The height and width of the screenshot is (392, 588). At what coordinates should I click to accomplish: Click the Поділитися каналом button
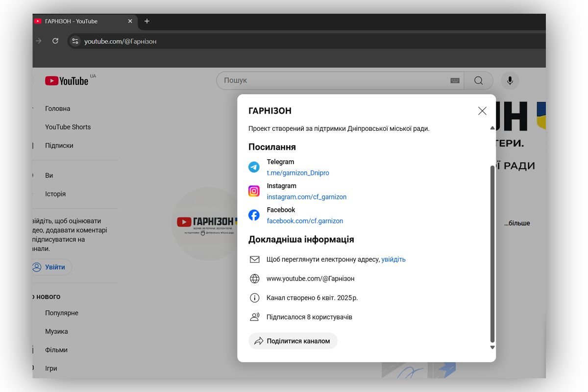[293, 341]
